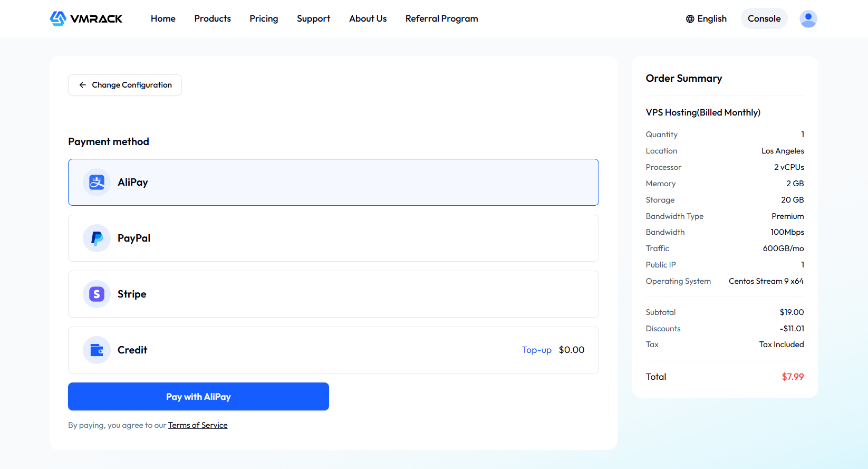Open the Referral Program page

click(441, 18)
